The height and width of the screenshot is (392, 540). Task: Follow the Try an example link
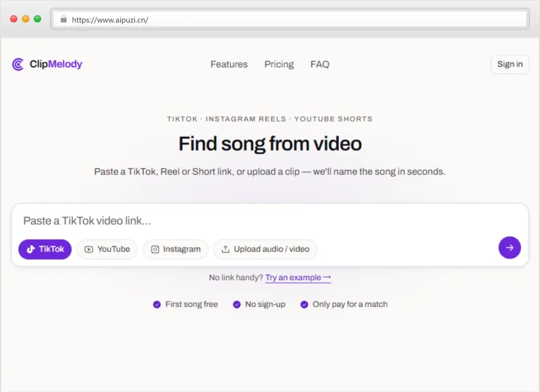pyautogui.click(x=298, y=277)
